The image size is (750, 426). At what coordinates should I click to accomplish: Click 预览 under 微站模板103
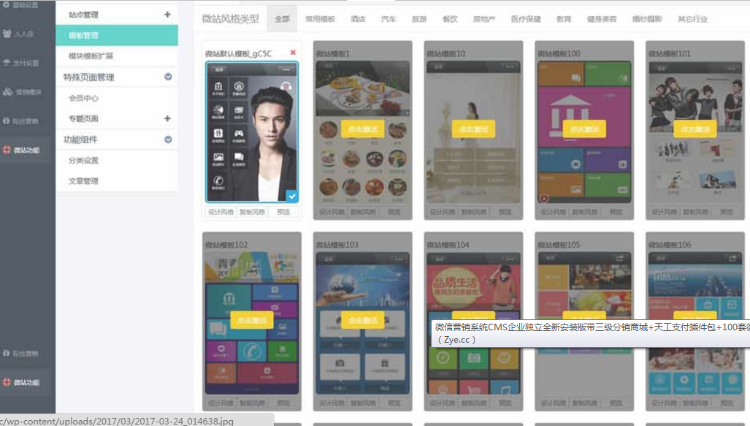[394, 403]
